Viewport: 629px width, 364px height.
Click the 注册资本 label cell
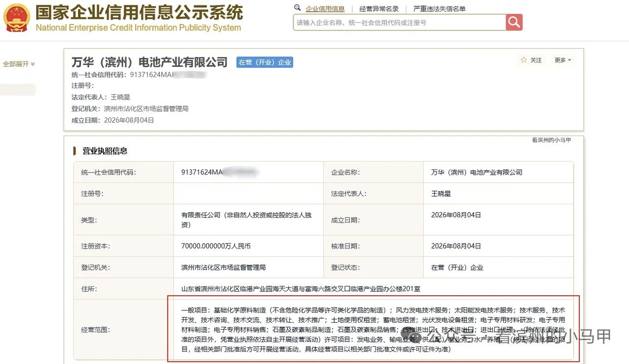pos(124,246)
